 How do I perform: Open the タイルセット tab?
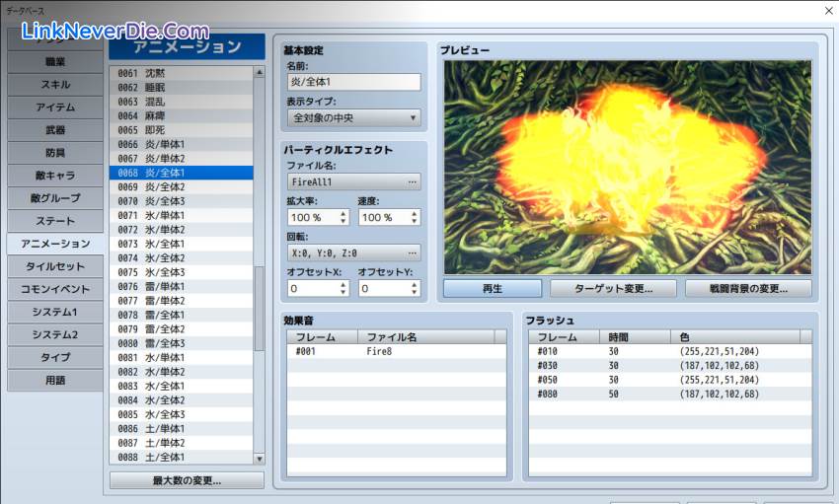pyautogui.click(x=55, y=266)
